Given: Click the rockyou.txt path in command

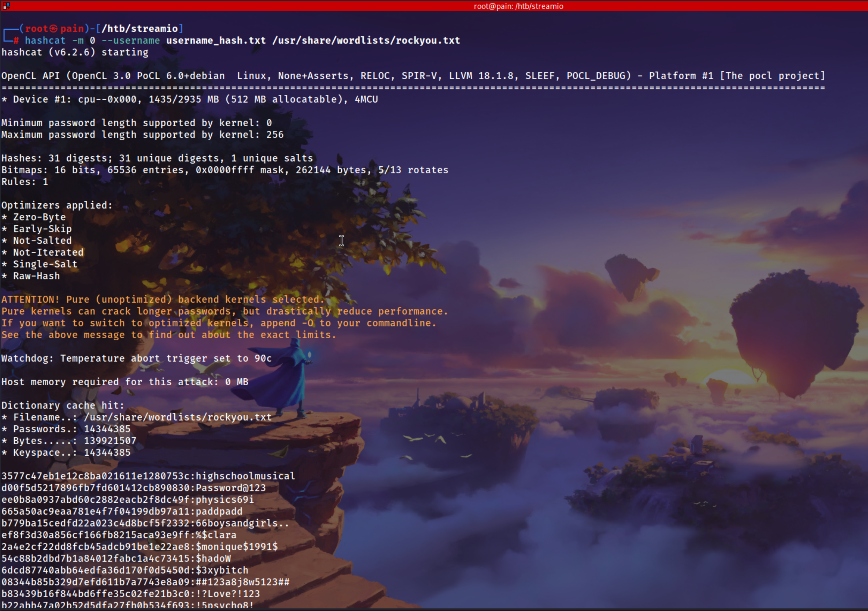Looking at the screenshot, I should [x=366, y=40].
